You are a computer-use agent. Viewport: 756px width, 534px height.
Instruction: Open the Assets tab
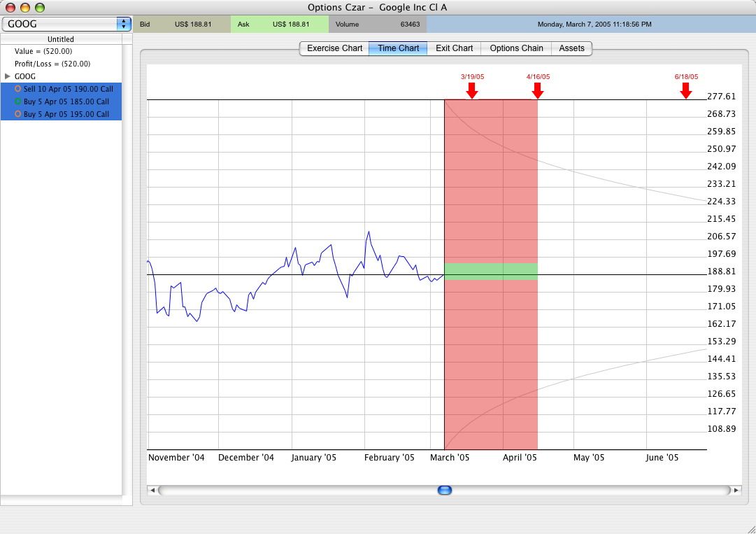(x=571, y=48)
